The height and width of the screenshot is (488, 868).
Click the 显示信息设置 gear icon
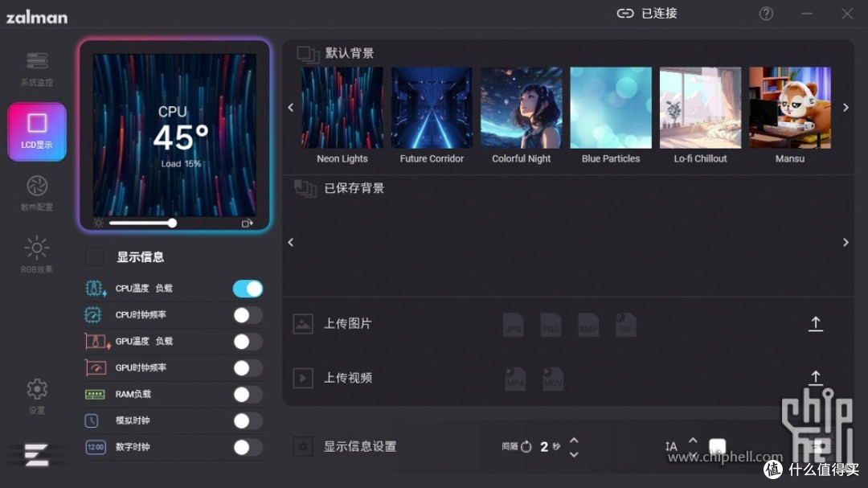tap(303, 446)
